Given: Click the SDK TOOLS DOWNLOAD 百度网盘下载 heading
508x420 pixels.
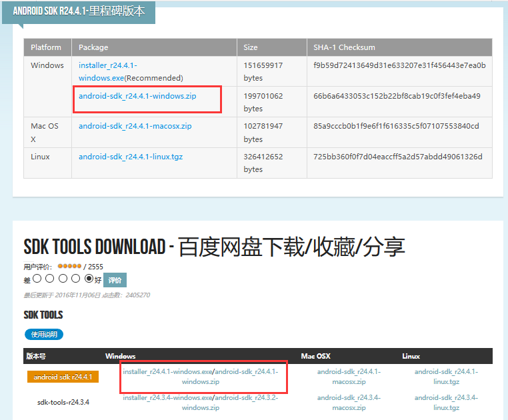Looking at the screenshot, I should [214, 247].
